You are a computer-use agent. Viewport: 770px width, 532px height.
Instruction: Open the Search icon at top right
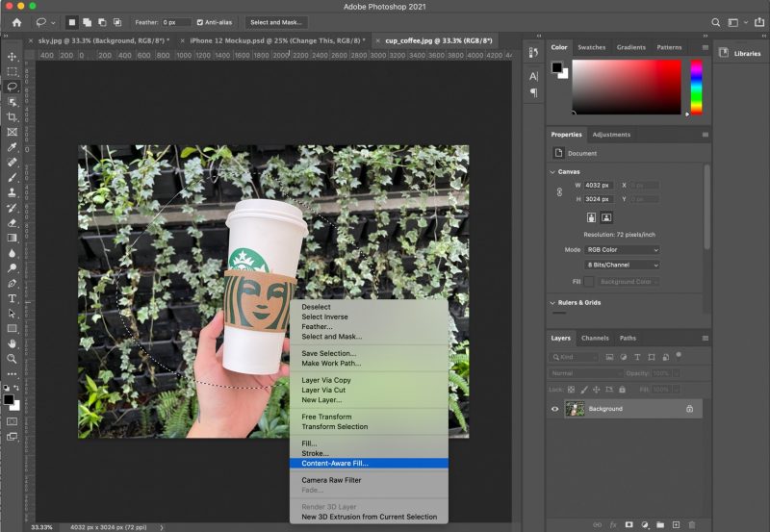715,22
